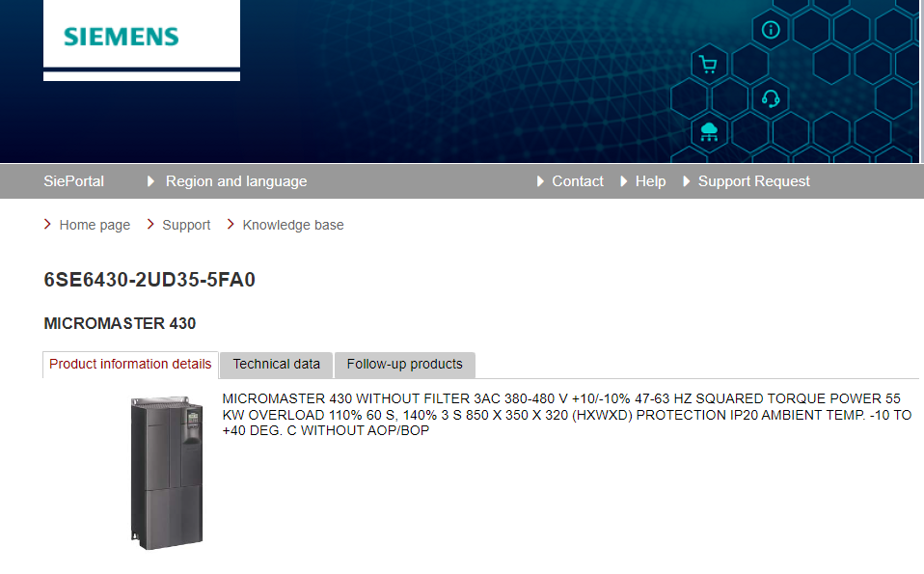The width and height of the screenshot is (924, 574).
Task: Open the Contact menu item
Action: (577, 181)
